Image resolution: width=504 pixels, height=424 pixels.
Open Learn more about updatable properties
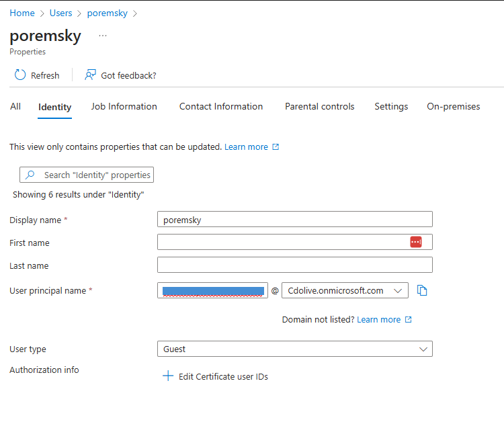pyautogui.click(x=246, y=147)
